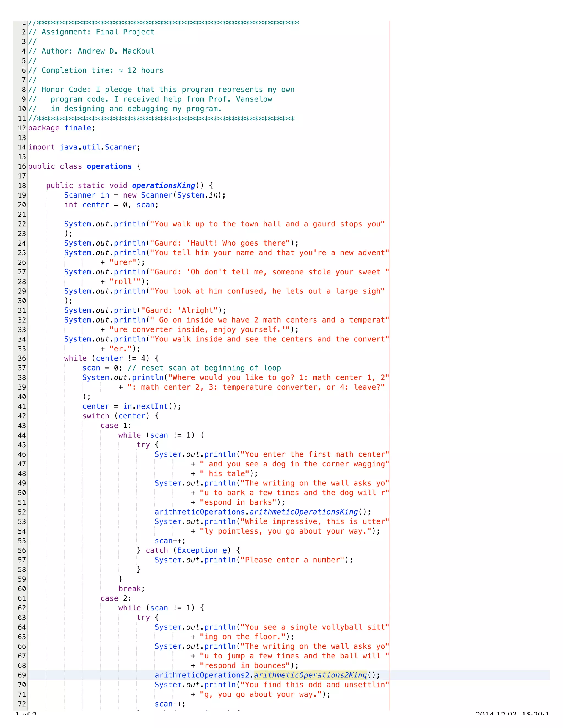The image size is (563, 728).
Task: Click the method name "operationsKing"
Action: (164, 186)
